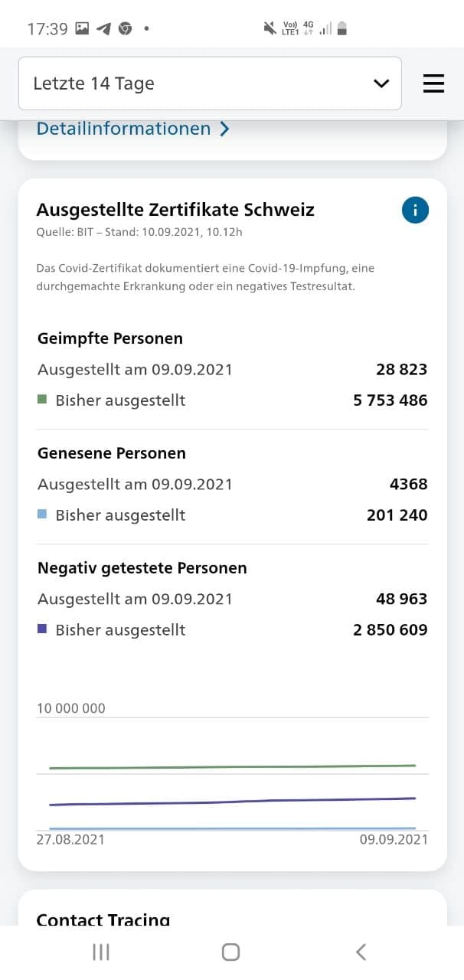Tap the battery icon in status bar

click(342, 28)
